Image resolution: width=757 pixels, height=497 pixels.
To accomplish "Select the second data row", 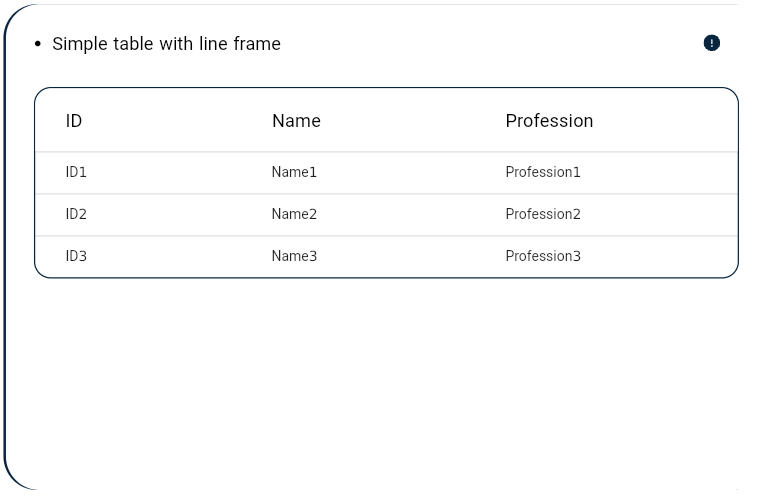I will [x=386, y=215].
